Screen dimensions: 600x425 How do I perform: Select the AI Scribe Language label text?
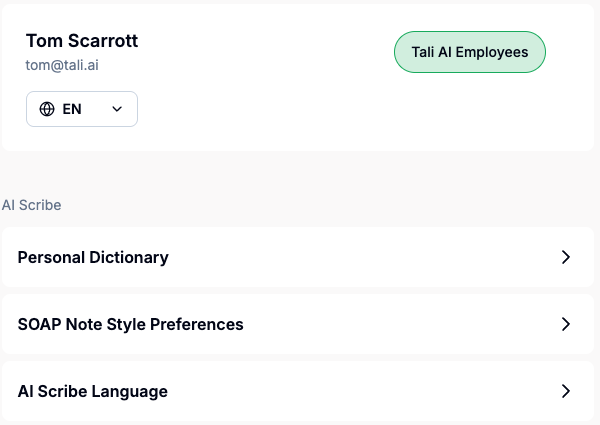(x=93, y=391)
